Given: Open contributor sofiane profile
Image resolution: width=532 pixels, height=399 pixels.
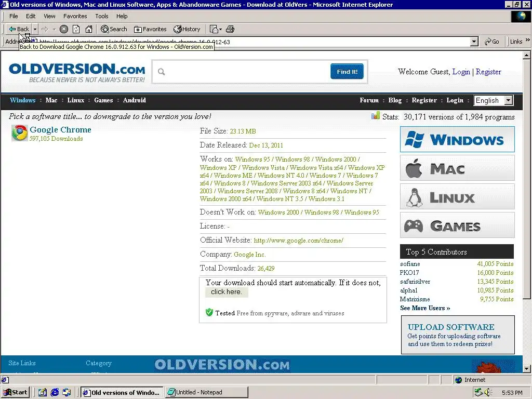Looking at the screenshot, I should [x=410, y=264].
